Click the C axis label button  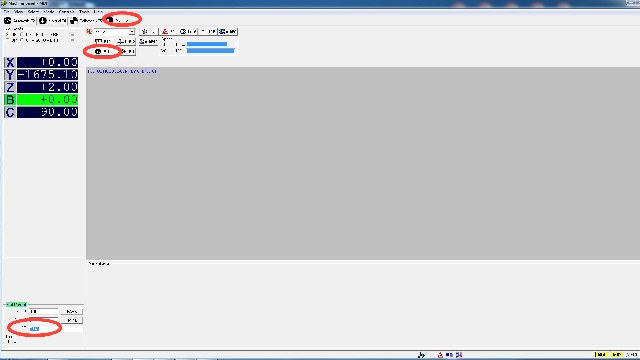point(10,112)
